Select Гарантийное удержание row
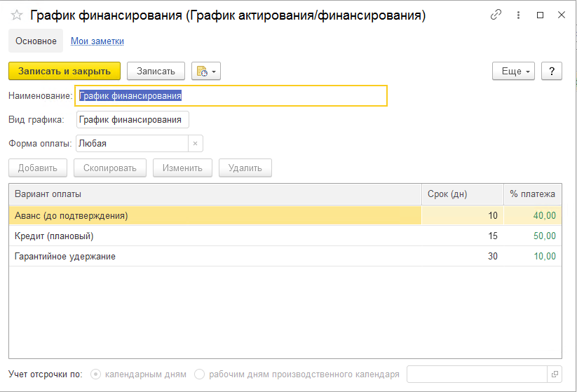 285,256
